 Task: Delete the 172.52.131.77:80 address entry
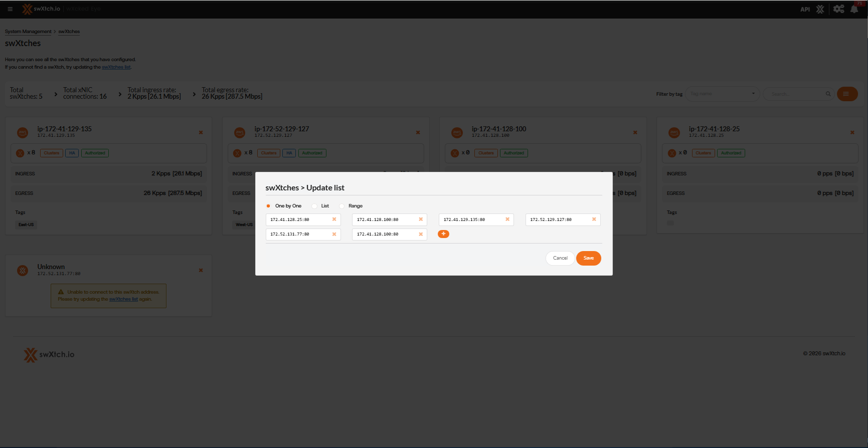tap(334, 234)
